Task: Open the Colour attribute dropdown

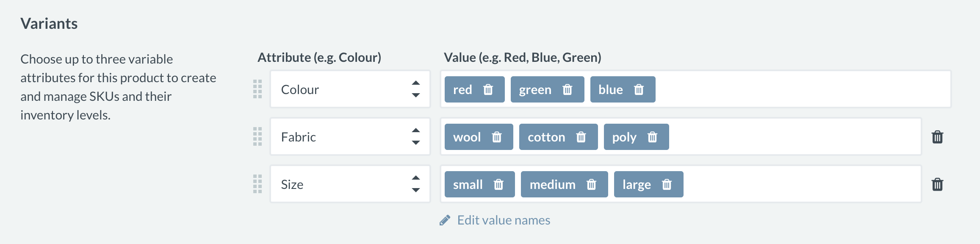Action: coord(350,89)
